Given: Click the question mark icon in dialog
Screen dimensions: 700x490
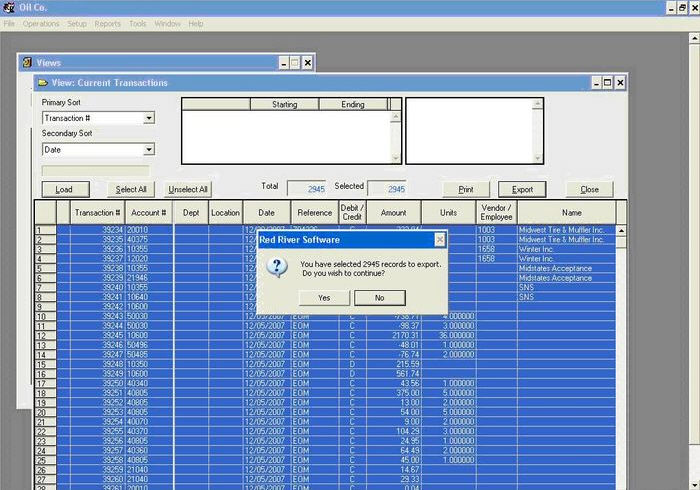Looking at the screenshot, I should (x=277, y=267).
